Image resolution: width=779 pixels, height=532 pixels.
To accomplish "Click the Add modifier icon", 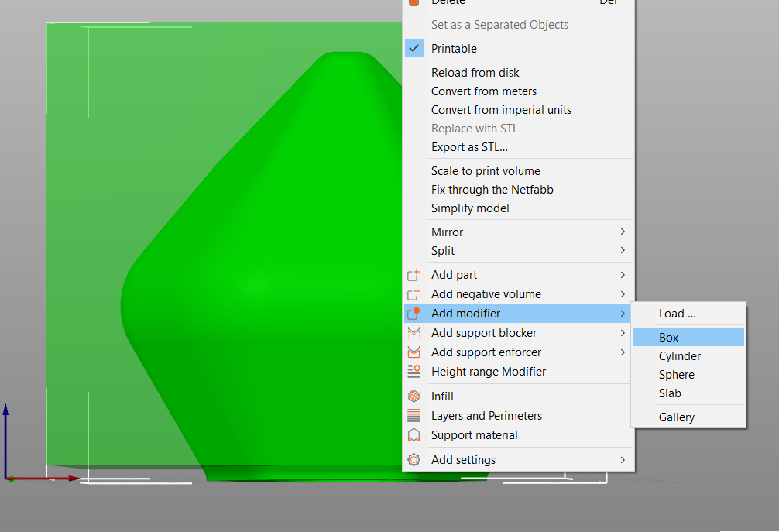I will [414, 313].
